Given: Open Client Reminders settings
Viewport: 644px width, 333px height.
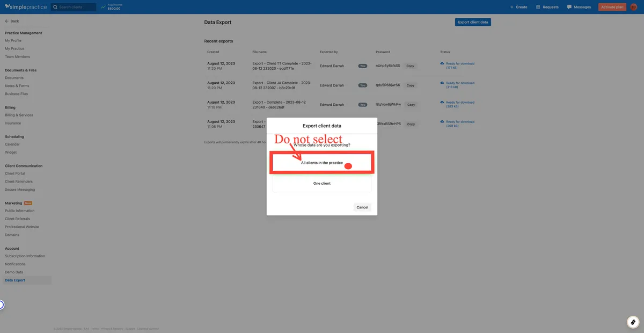Looking at the screenshot, I should pos(19,182).
